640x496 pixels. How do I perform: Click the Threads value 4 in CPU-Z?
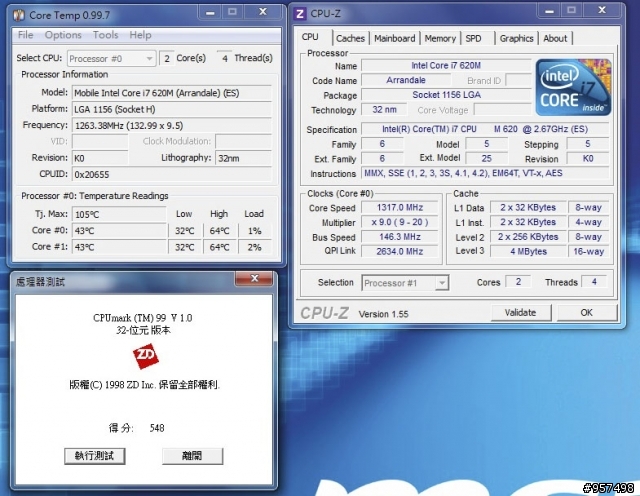(594, 282)
